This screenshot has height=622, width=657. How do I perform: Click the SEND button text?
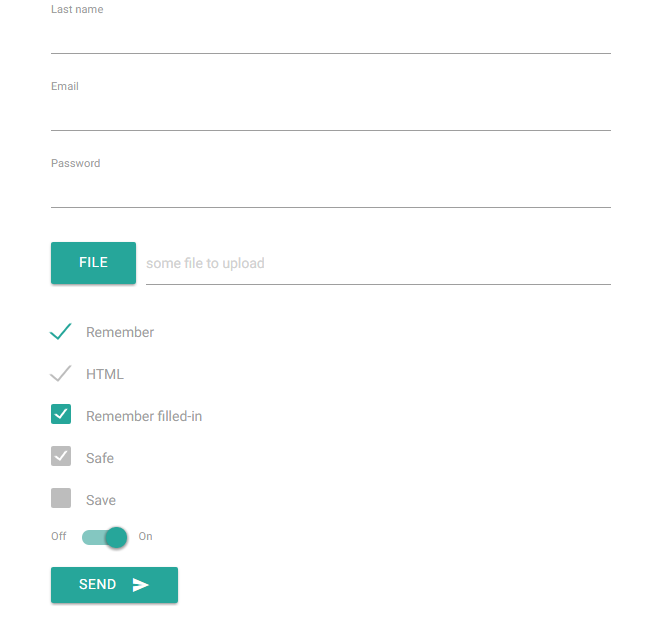[97, 585]
